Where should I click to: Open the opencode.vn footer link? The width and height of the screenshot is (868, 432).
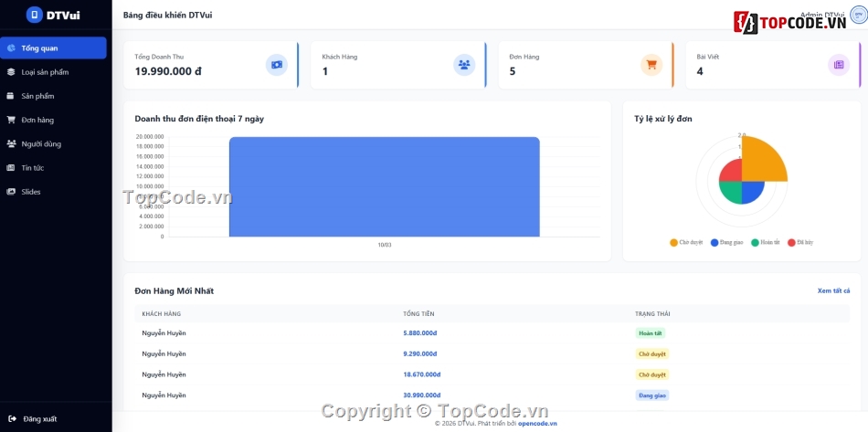point(537,424)
